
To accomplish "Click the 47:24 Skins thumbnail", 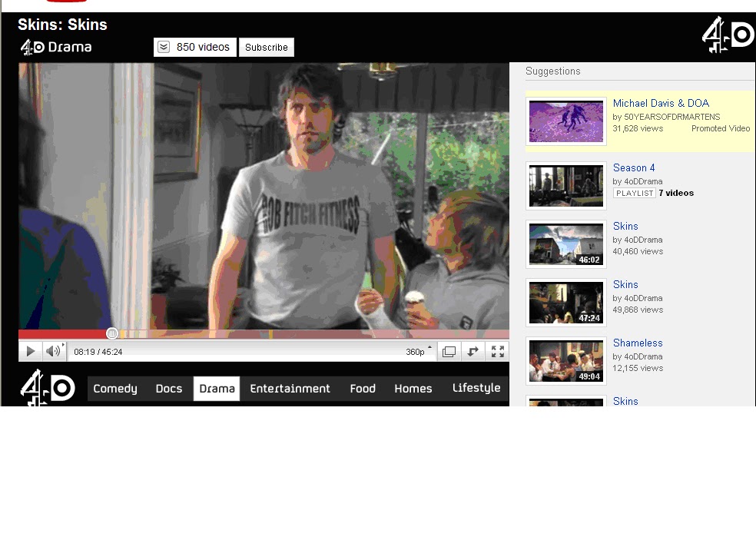I will (566, 303).
